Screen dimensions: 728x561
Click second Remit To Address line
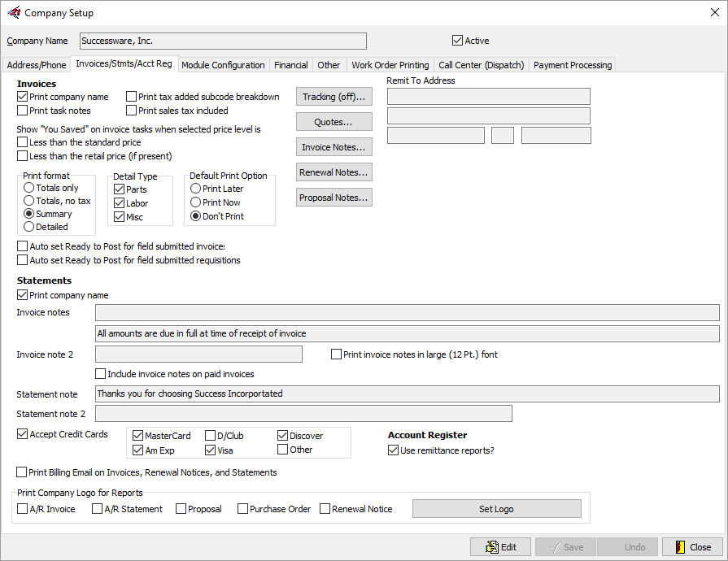tap(488, 116)
